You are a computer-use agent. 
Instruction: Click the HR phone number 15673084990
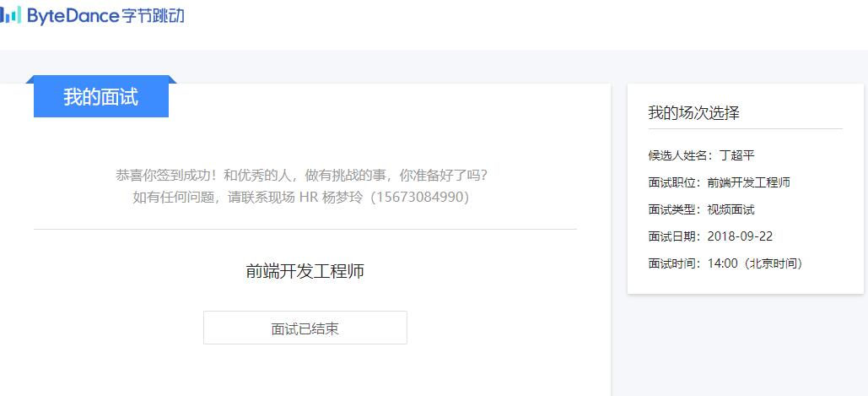coord(420,198)
